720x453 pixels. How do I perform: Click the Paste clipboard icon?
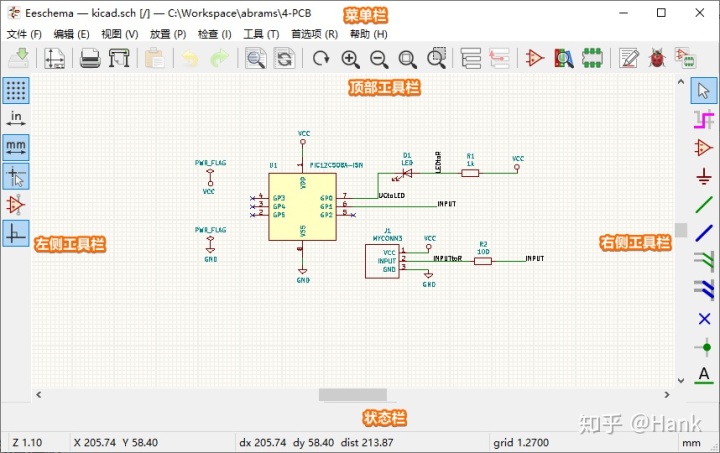pyautogui.click(x=155, y=58)
